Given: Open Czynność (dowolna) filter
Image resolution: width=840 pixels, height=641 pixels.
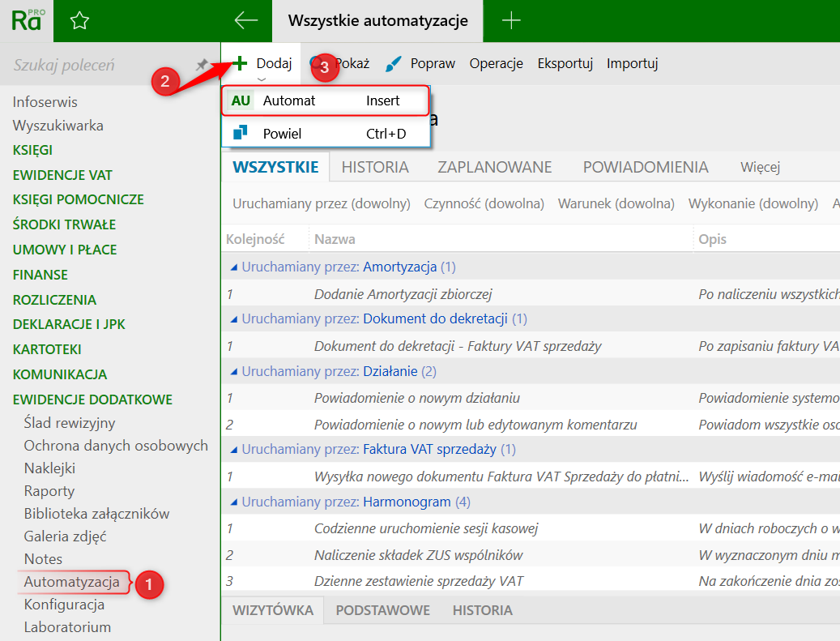Looking at the screenshot, I should tap(484, 203).
